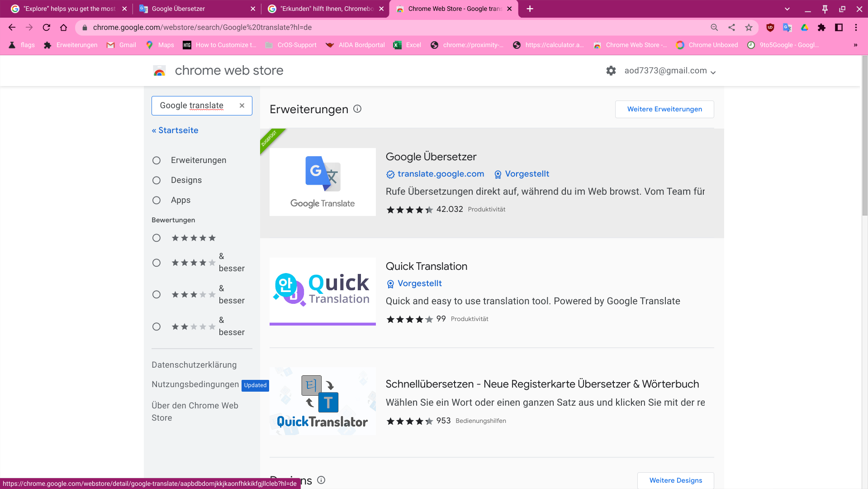Open the Gmail bookmark
Viewport: 868px width, 489px height.
pos(121,45)
